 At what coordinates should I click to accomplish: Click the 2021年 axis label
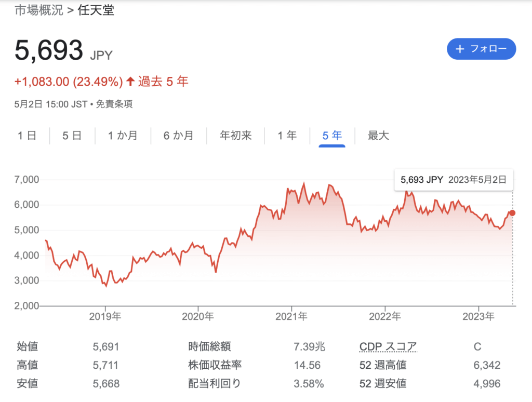pos(291,316)
